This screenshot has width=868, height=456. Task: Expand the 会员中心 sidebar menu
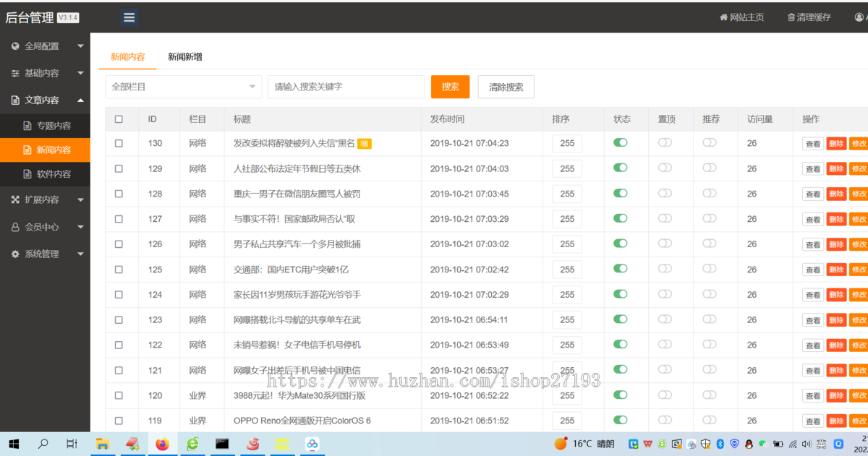45,227
